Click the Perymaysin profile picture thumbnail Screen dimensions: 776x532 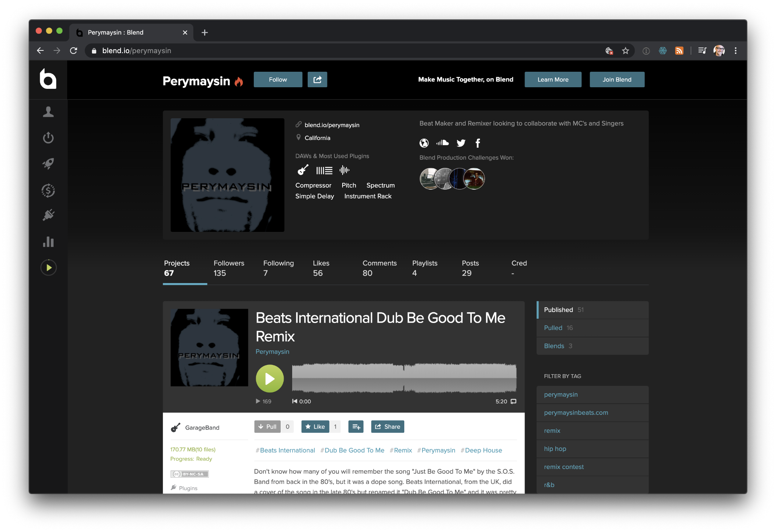[x=227, y=175]
